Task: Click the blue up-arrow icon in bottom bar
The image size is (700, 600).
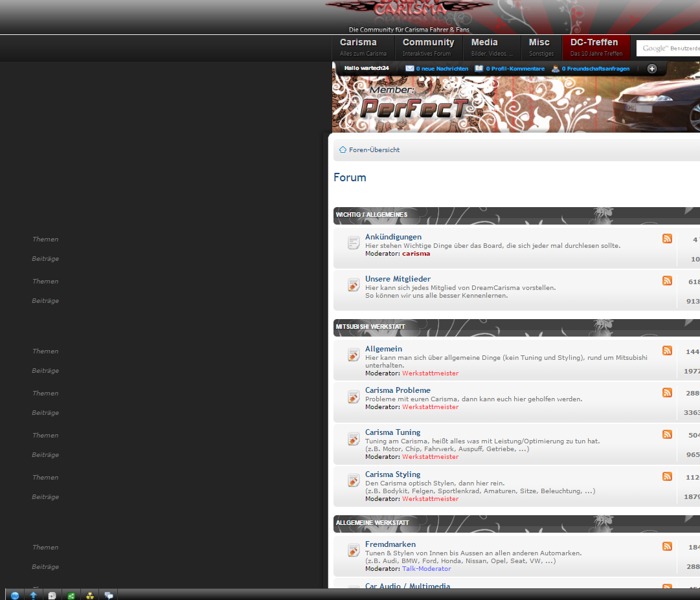Action: (33, 595)
